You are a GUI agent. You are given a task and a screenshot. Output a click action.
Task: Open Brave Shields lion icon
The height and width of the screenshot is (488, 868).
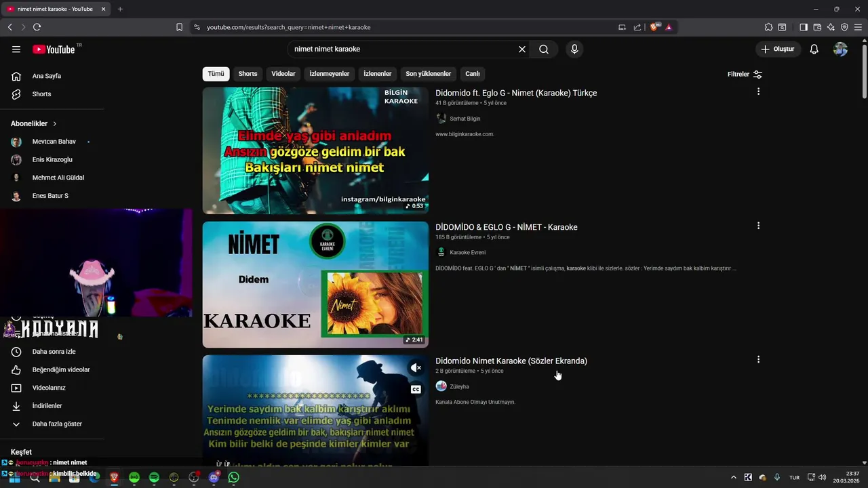654,27
